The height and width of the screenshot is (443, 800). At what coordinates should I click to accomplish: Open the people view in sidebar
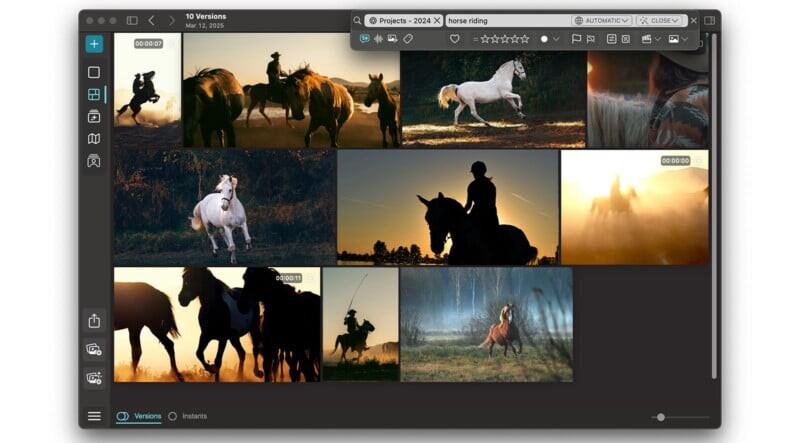(x=94, y=160)
